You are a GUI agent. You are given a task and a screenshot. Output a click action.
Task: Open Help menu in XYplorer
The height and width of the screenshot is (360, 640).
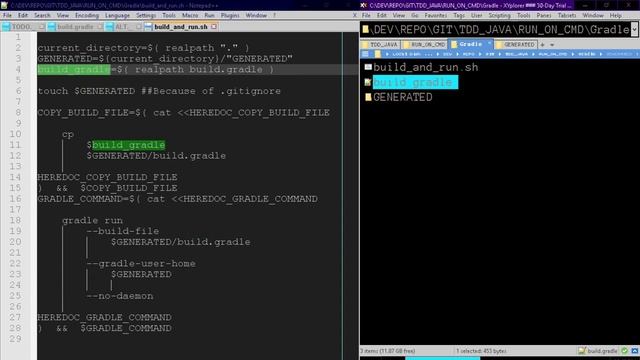click(616, 16)
